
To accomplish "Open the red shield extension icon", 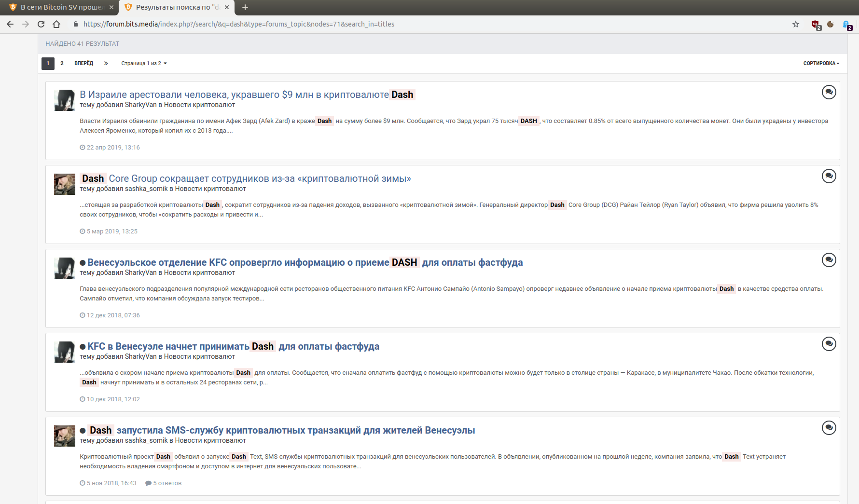I will coord(815,24).
